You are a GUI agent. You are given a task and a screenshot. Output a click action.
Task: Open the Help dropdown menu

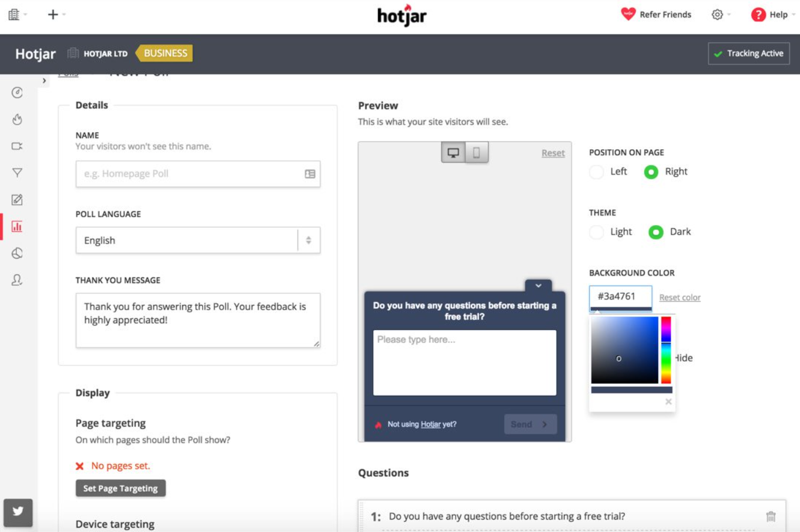(773, 15)
